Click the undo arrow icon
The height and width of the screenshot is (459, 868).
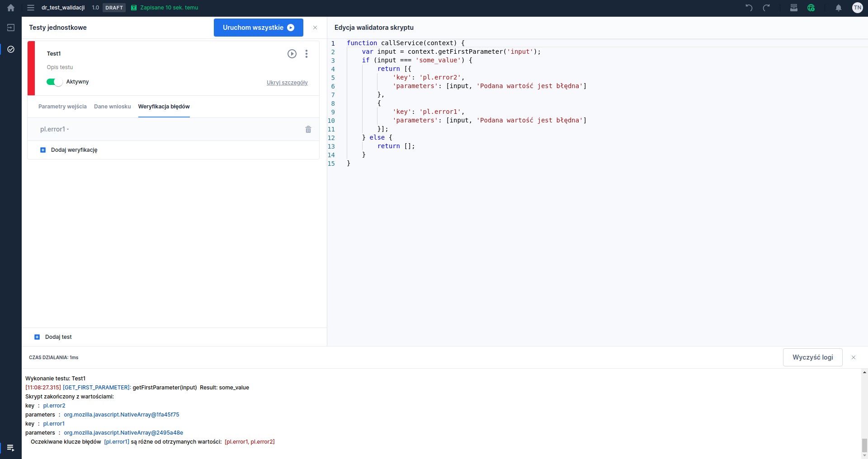pyautogui.click(x=749, y=8)
